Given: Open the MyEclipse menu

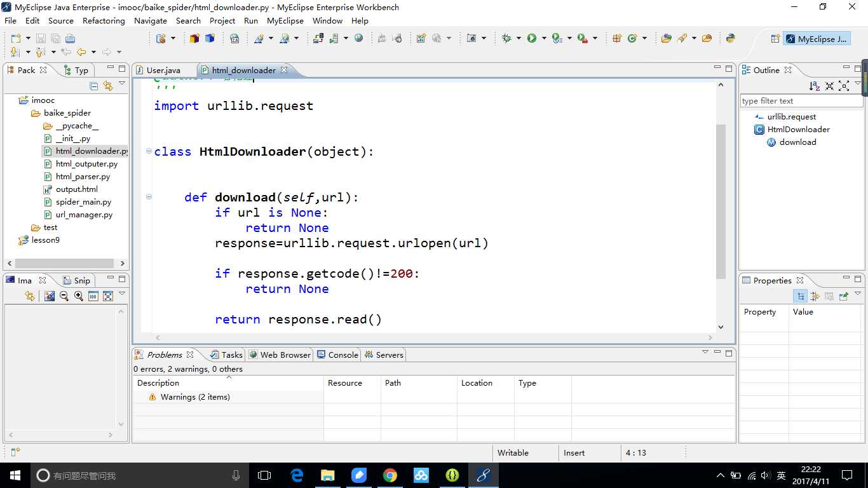Looking at the screenshot, I should pyautogui.click(x=285, y=20).
